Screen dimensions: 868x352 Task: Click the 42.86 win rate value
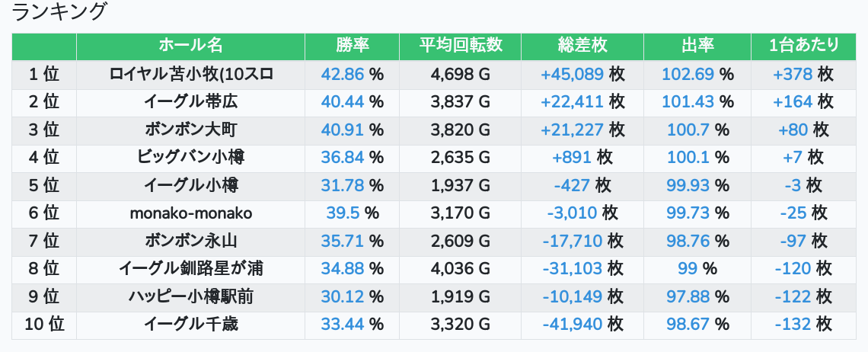tap(343, 75)
